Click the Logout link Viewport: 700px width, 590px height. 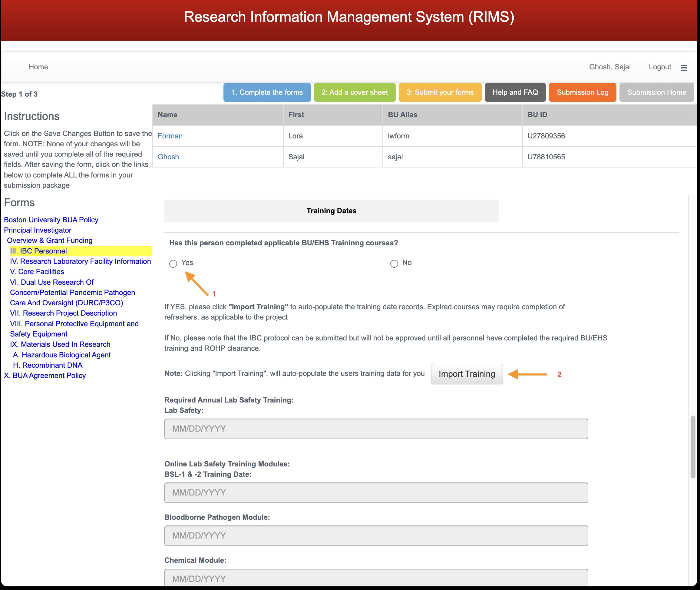659,67
